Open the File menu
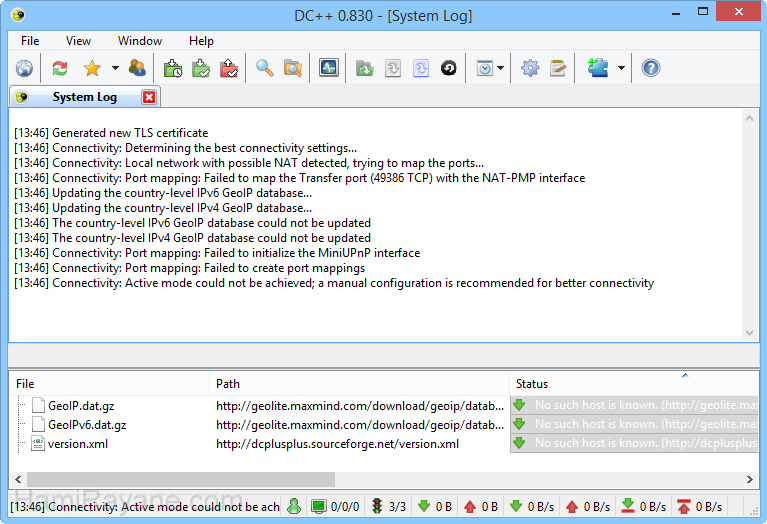The width and height of the screenshot is (767, 524). 30,41
